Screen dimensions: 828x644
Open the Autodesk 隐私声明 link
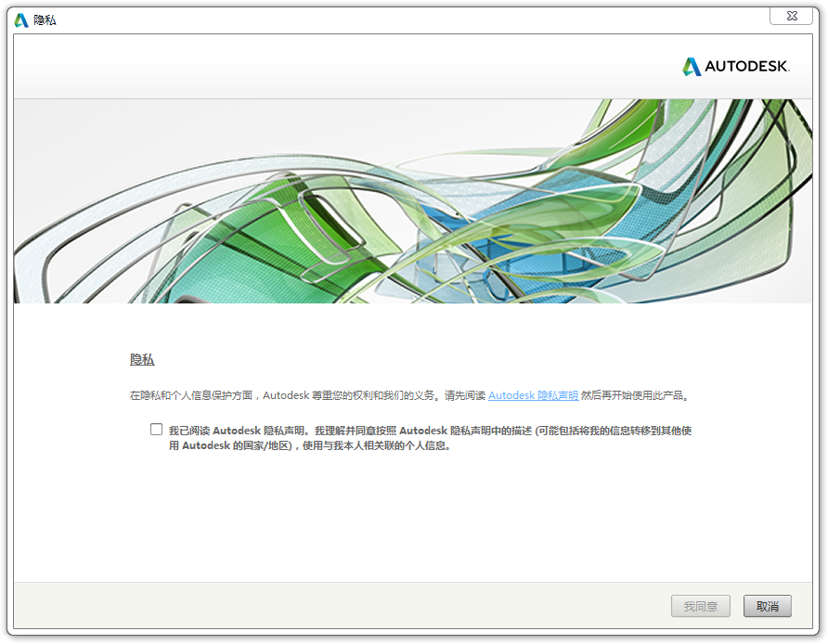point(534,395)
